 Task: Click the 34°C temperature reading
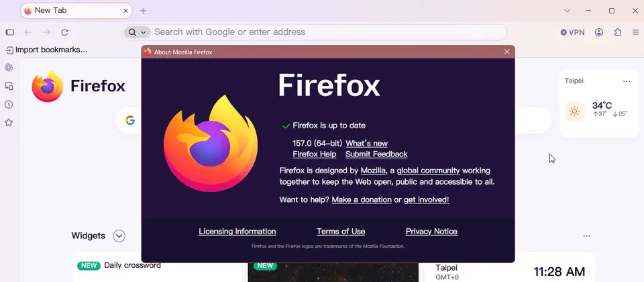(x=602, y=105)
